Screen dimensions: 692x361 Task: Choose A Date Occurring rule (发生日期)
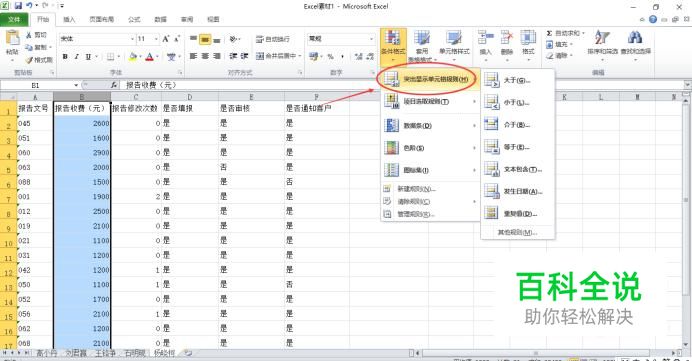click(x=518, y=192)
